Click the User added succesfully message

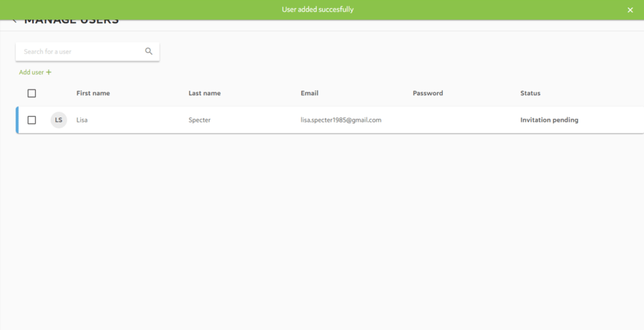pyautogui.click(x=318, y=9)
